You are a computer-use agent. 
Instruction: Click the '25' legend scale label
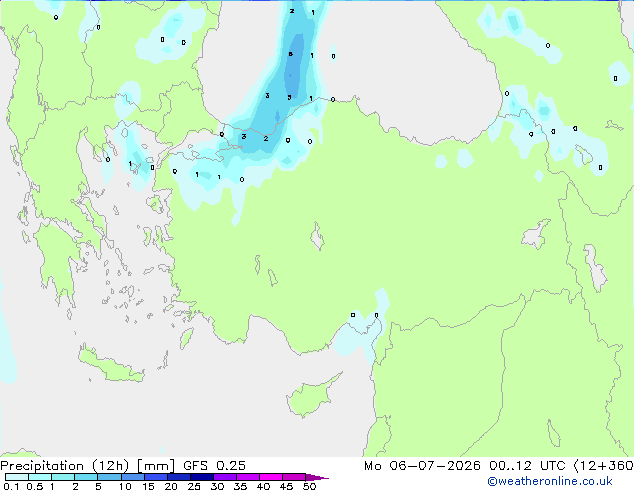[194, 486]
